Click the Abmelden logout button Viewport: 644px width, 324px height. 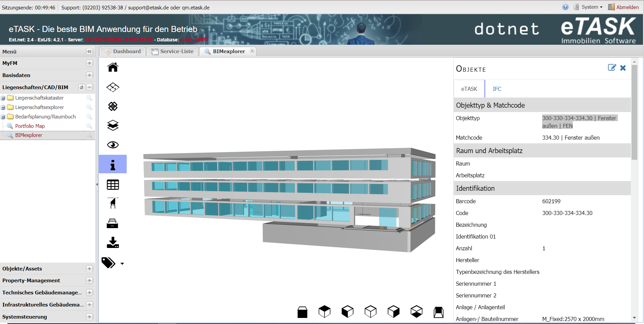click(x=623, y=7)
